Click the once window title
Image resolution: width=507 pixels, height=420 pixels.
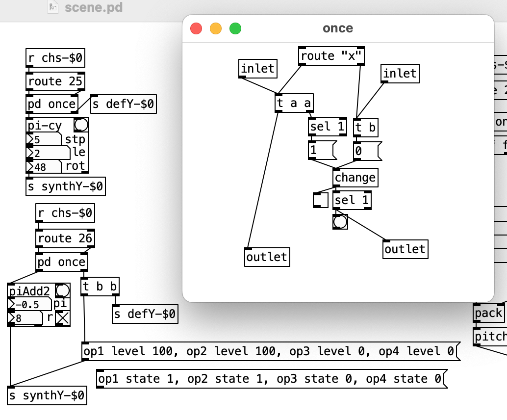(338, 28)
